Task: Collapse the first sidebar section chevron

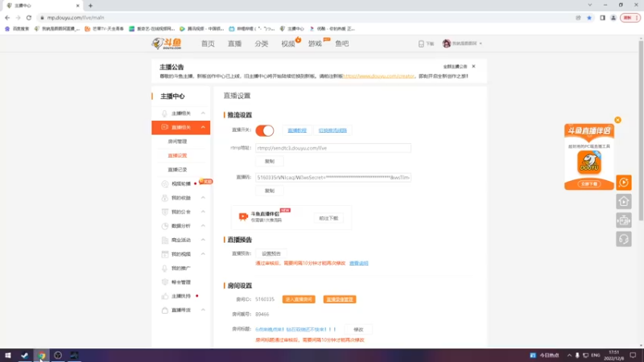Action: click(203, 113)
